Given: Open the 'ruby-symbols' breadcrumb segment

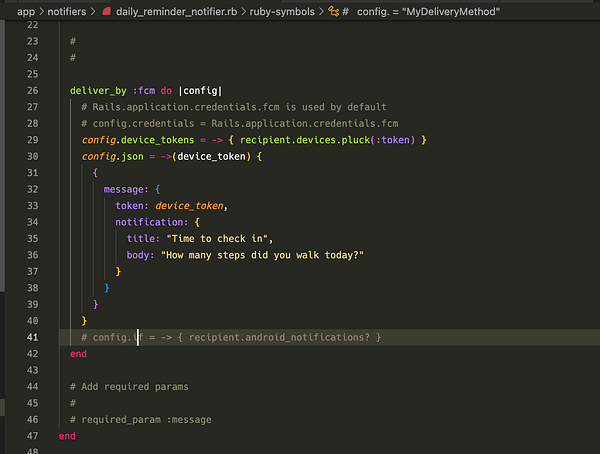Looking at the screenshot, I should pos(282,12).
